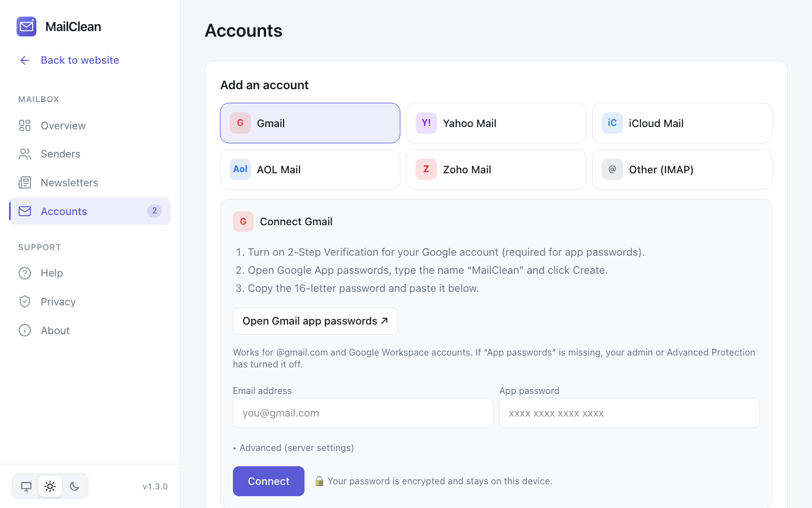The image size is (812, 508).
Task: Click the Senders people icon
Action: pyautogui.click(x=25, y=154)
